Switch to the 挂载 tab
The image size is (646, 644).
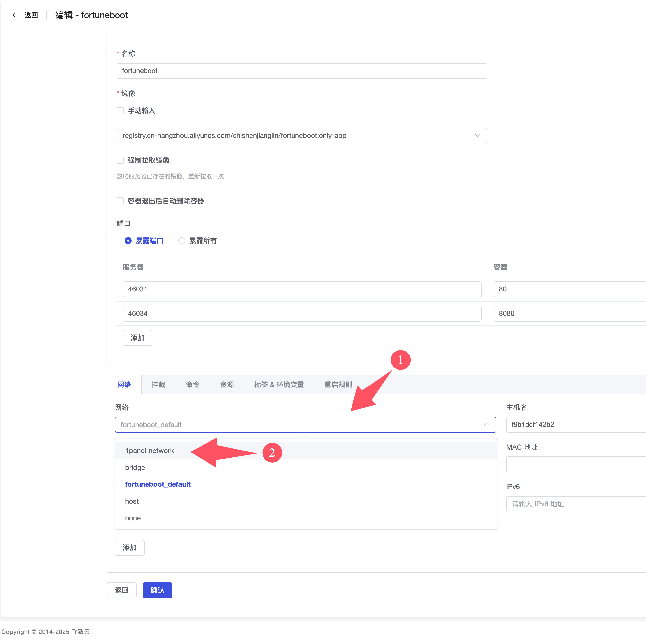(158, 385)
